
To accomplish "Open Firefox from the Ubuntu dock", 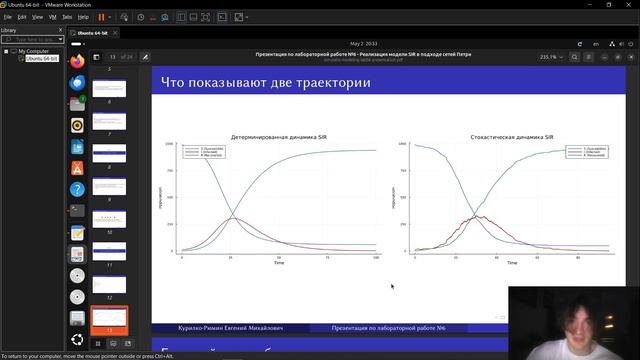I will coord(77,62).
